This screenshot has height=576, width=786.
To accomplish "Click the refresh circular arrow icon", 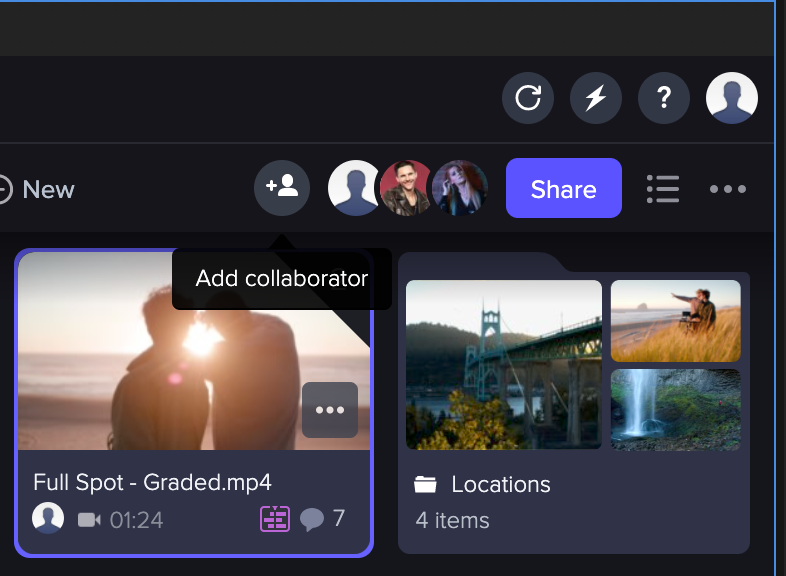I will coord(528,98).
